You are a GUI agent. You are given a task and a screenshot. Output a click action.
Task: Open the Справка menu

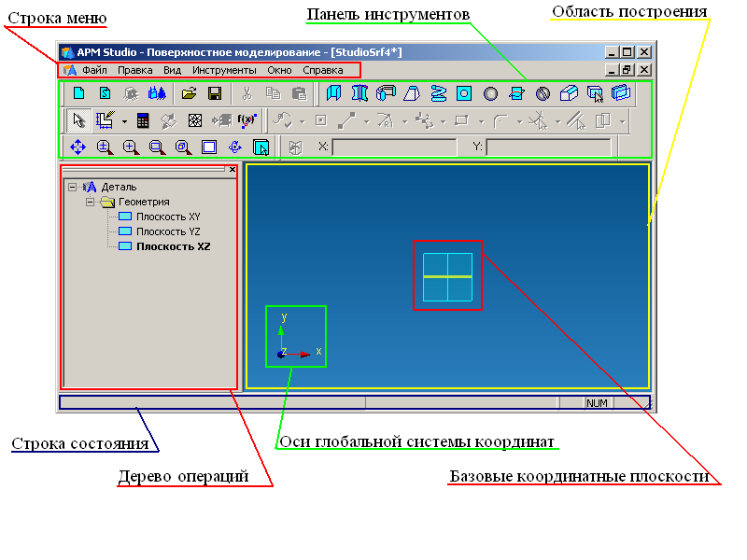pos(323,71)
